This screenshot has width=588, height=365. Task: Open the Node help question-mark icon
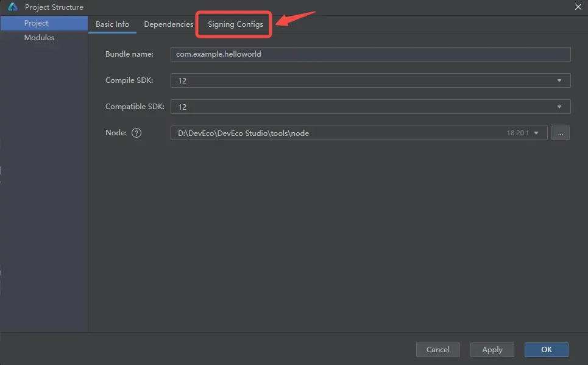(136, 133)
